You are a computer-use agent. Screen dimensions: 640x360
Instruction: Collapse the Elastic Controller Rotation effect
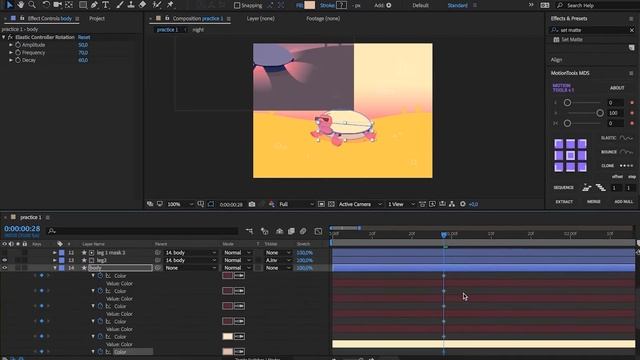click(x=4, y=37)
